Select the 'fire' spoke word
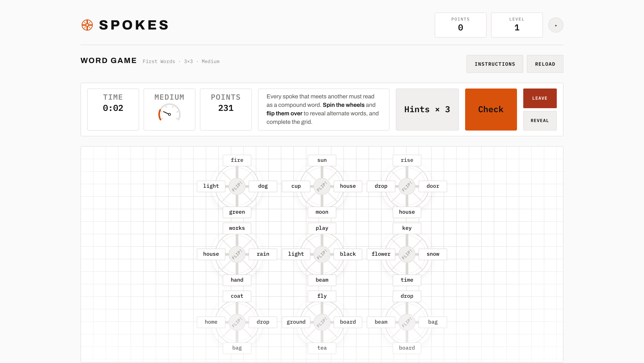 237,160
